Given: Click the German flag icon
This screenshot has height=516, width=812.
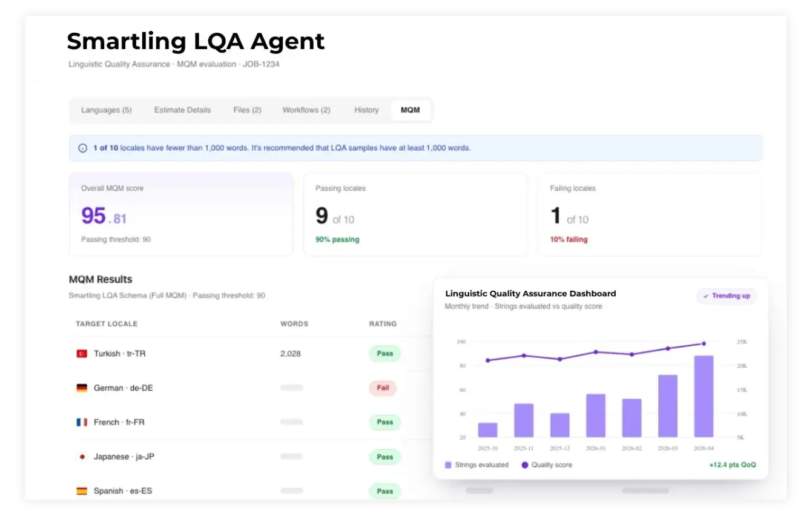Looking at the screenshot, I should (x=82, y=388).
